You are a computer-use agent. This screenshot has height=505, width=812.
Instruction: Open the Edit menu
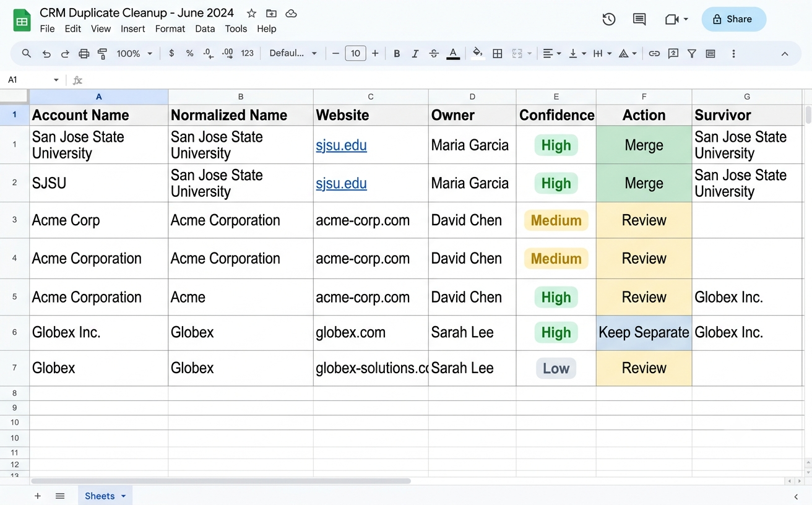(x=72, y=28)
